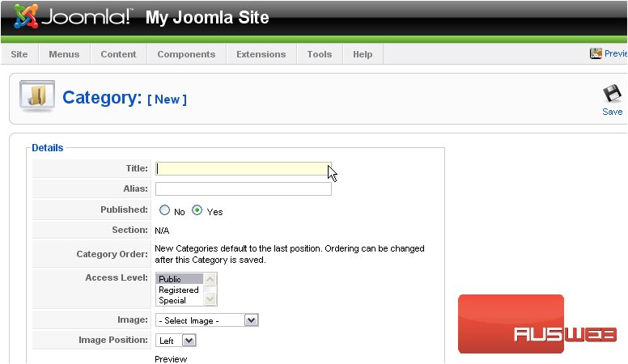Select the Yes radio button for Published
This screenshot has width=628, height=364.
coord(197,210)
